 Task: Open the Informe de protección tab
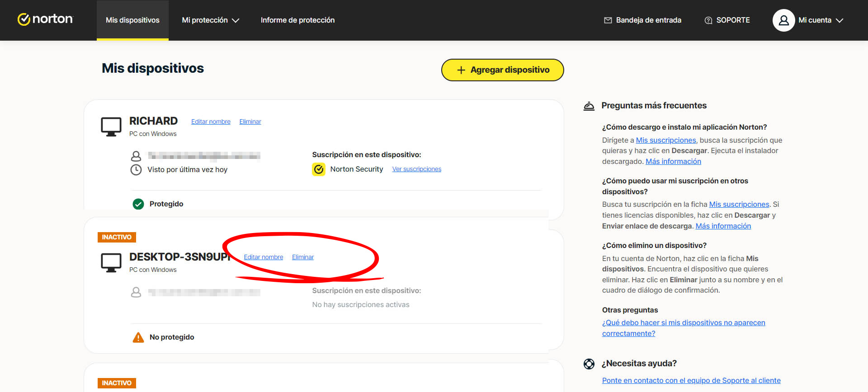coord(297,20)
